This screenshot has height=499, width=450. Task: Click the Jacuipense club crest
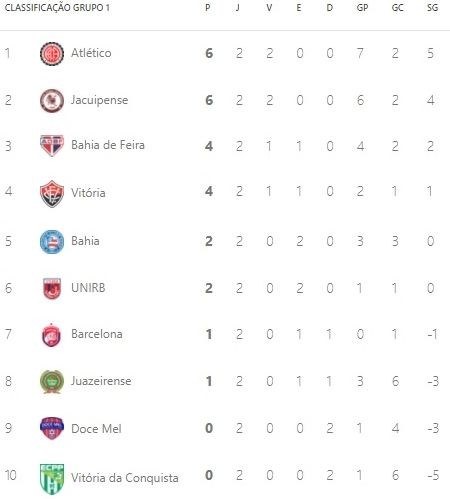point(52,100)
